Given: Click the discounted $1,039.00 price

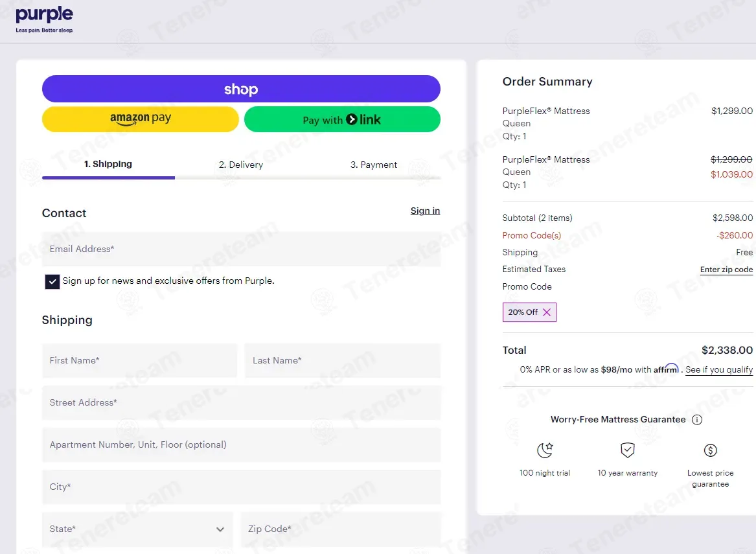Looking at the screenshot, I should click(731, 174).
